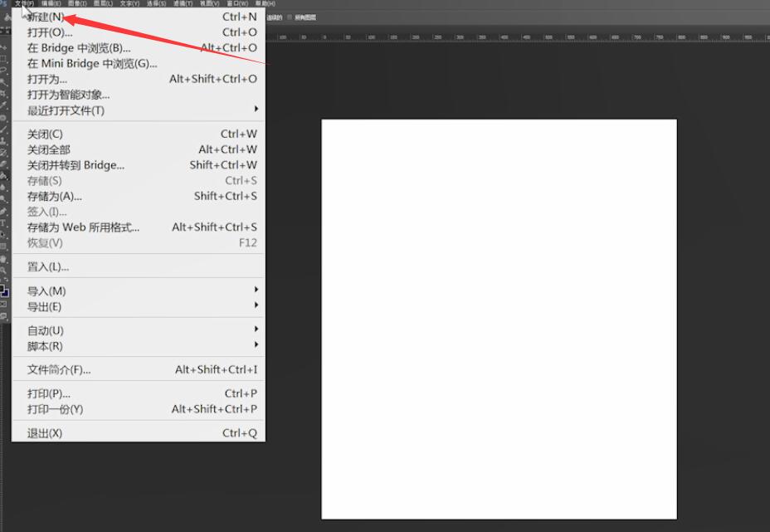Select the Clone Stamp tool

pos(4,140)
